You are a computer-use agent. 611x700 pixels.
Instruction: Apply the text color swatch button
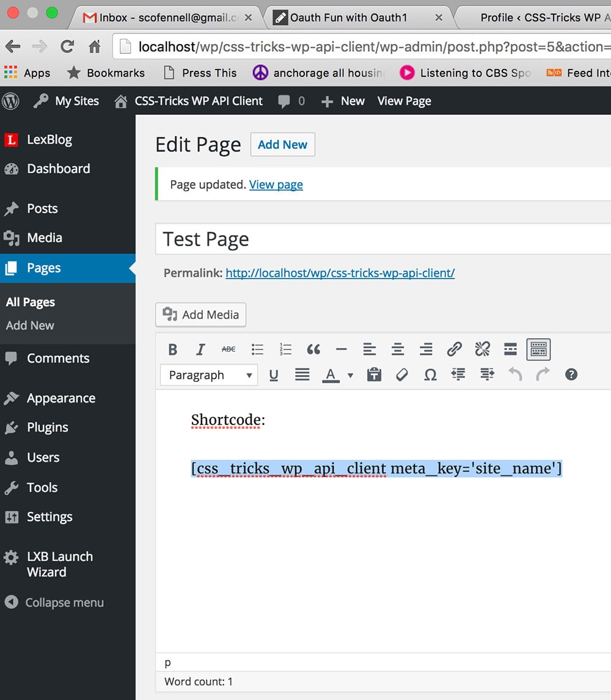click(331, 375)
